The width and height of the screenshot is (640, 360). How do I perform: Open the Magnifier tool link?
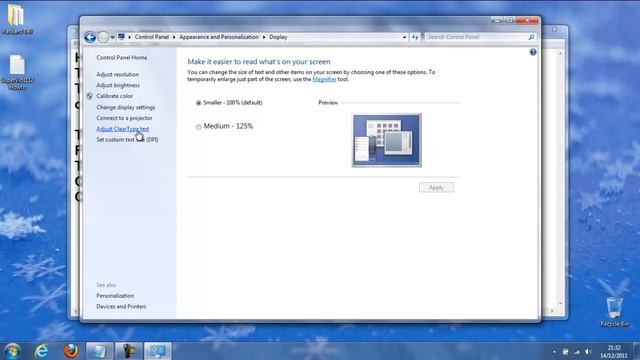(x=324, y=79)
